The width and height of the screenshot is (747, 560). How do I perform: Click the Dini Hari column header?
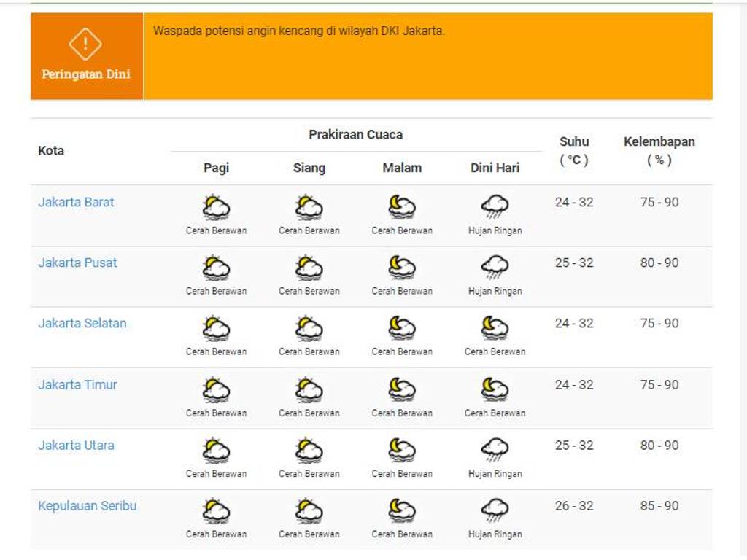pos(495,168)
